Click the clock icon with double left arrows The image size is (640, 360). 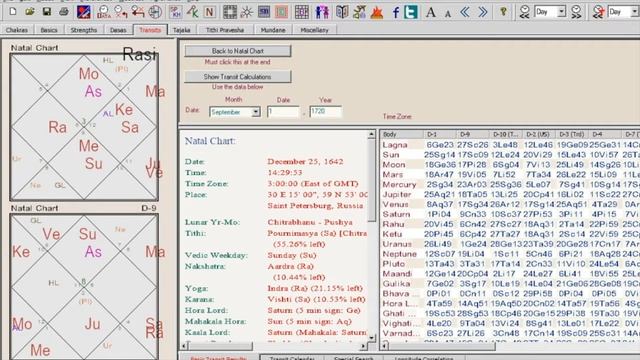138,12
